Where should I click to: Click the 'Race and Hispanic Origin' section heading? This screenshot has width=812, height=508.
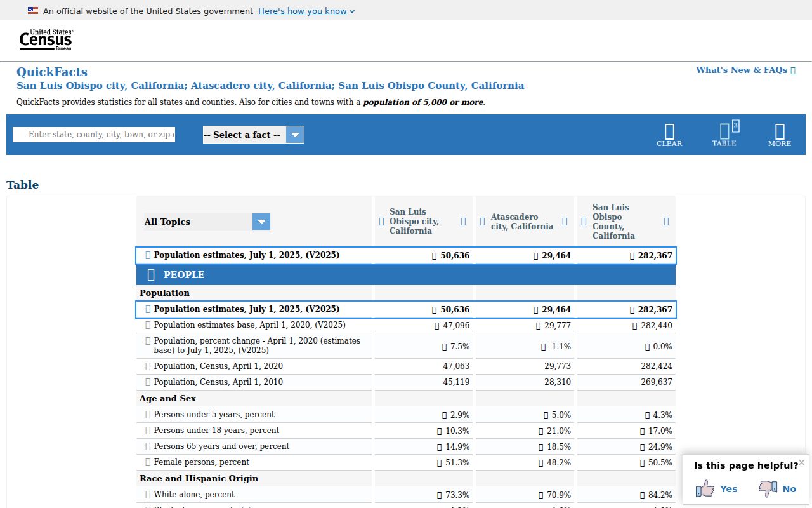(199, 478)
